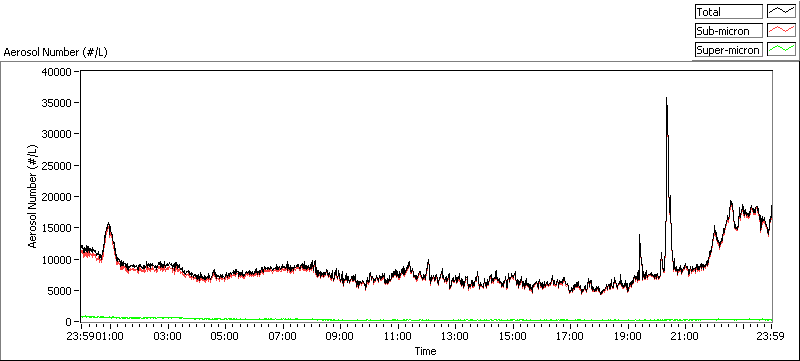Click the 17:00 time axis label

tap(570, 336)
